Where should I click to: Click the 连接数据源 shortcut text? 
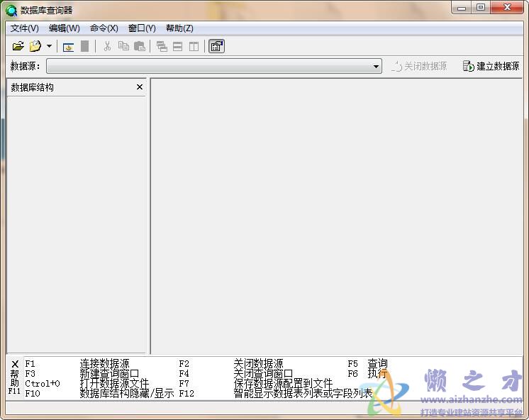[104, 364]
